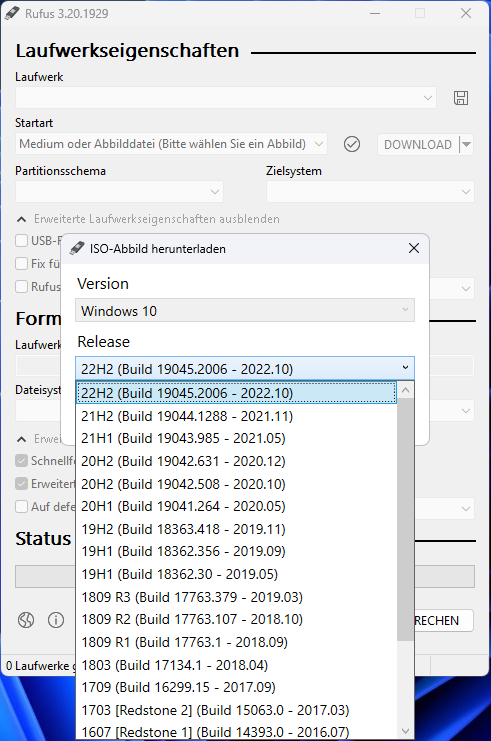This screenshot has height=741, width=491.
Task: Collapse Erweiterte Laufwerkseigenschaften ausblenden
Action: coord(147,219)
